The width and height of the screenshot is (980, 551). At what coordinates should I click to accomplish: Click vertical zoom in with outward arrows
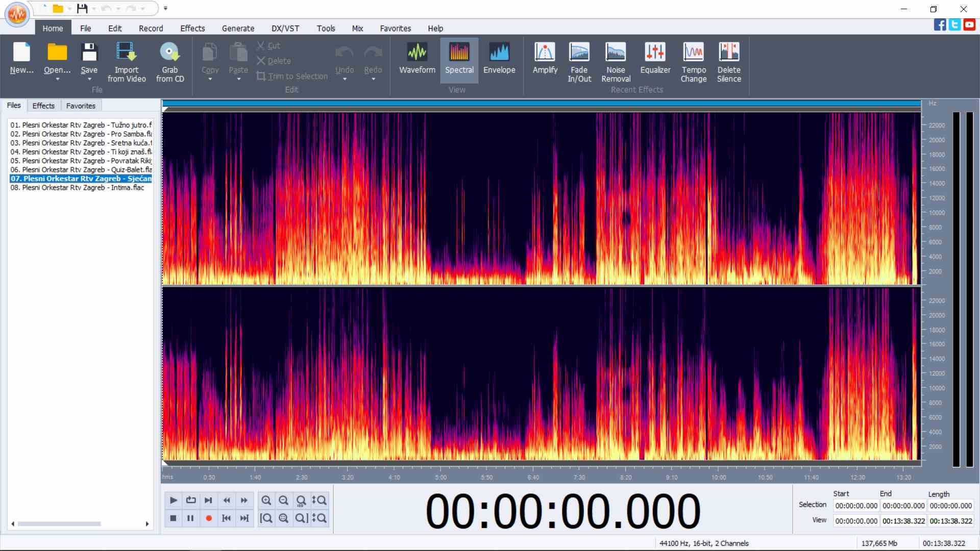(319, 500)
